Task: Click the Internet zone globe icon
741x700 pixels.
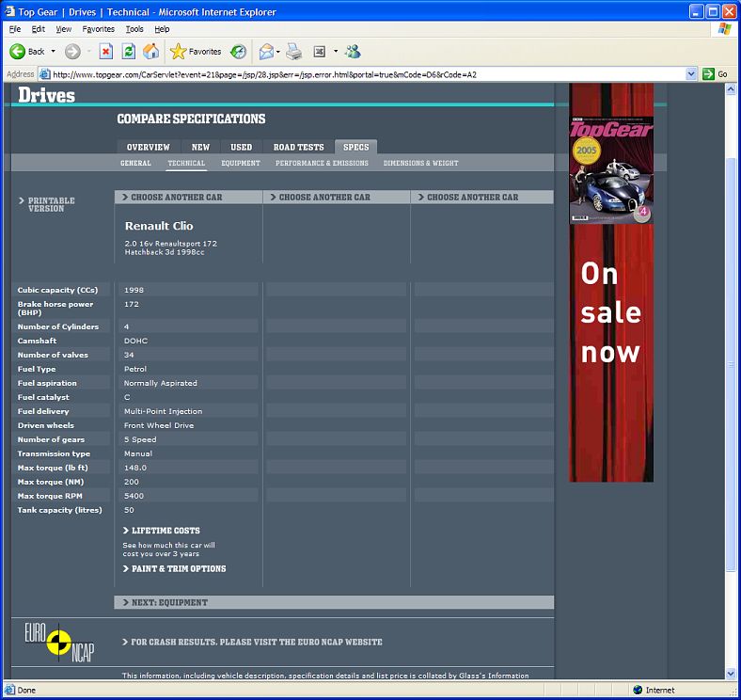Action: coord(638,690)
